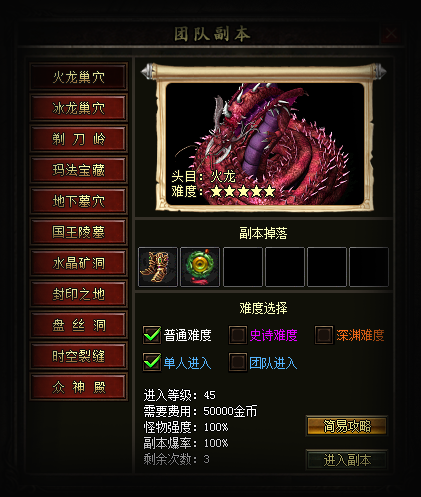Pick 封印之地 in the sidebar
421x497 pixels.
[x=79, y=294]
